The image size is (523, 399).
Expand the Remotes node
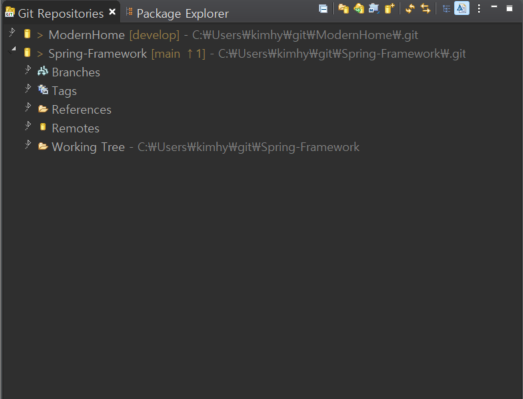(x=28, y=126)
